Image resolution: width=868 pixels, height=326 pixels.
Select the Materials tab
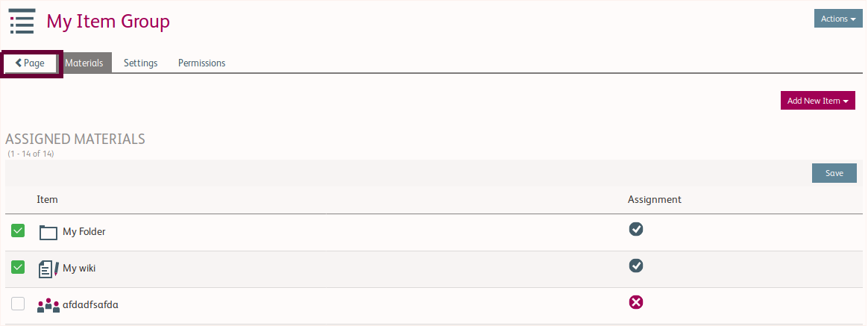point(84,63)
